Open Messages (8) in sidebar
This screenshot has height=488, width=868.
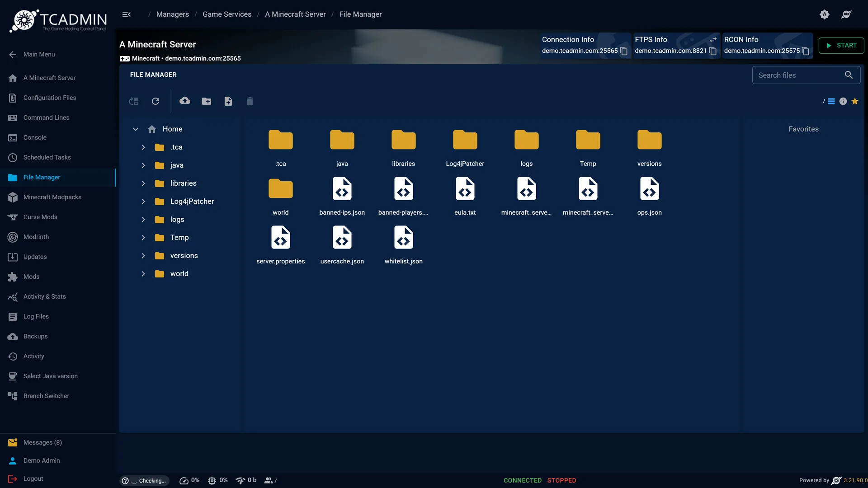58,442
